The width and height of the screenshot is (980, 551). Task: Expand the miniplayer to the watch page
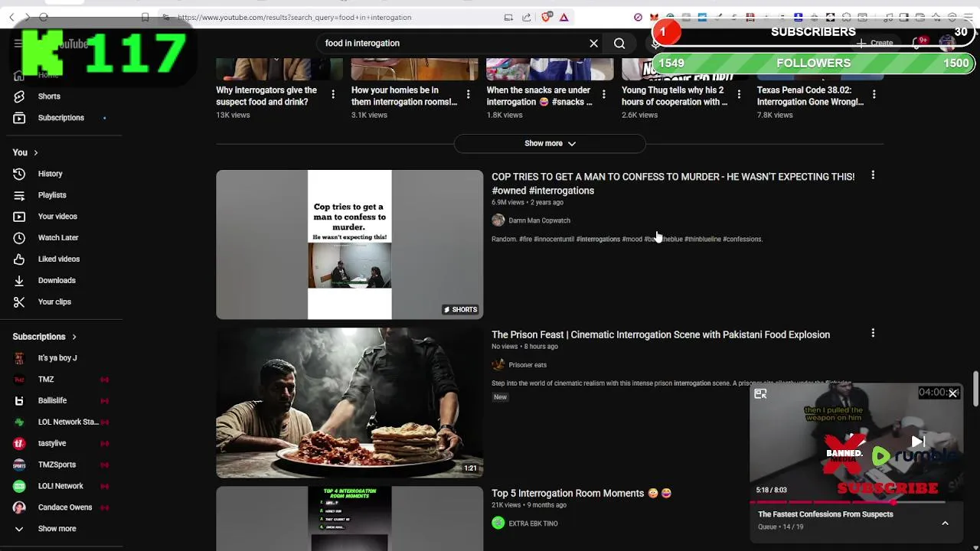pos(760,394)
